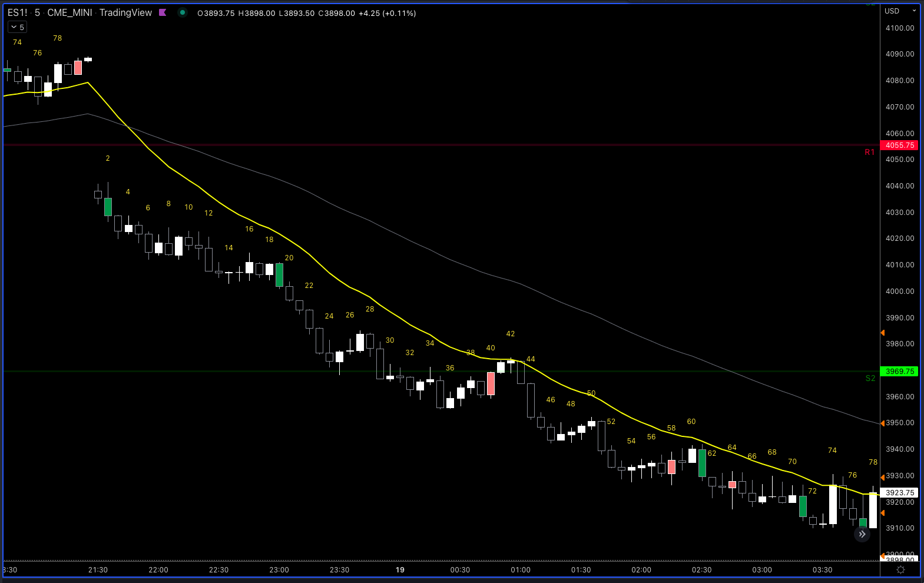This screenshot has width=924, height=583.
Task: Click the CME_MINI exchange label
Action: click(x=69, y=12)
